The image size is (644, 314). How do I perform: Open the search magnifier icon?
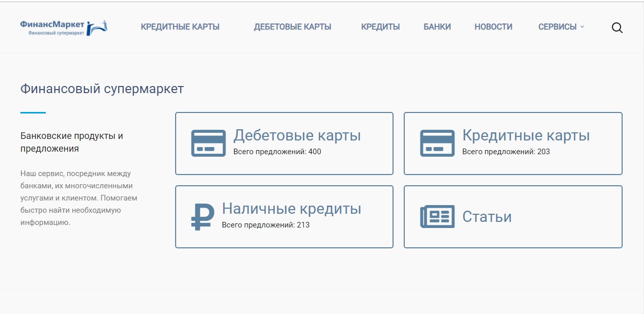point(617,27)
